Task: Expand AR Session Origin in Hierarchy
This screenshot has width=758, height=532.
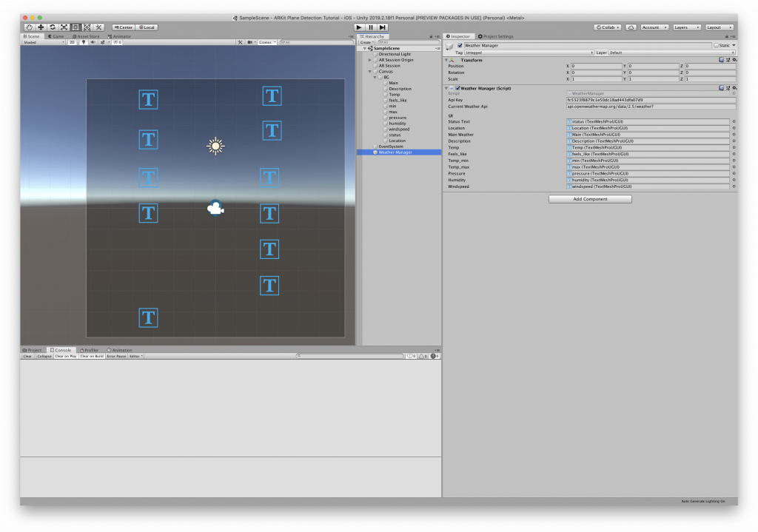Action: (x=370, y=60)
